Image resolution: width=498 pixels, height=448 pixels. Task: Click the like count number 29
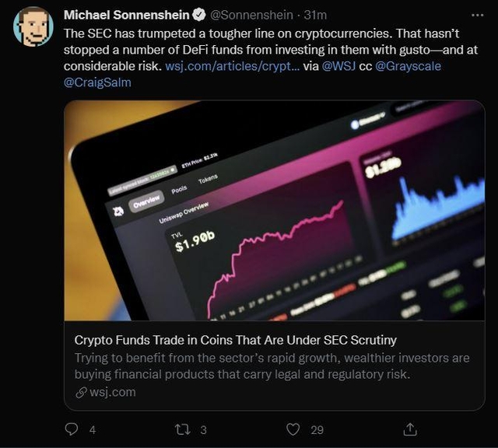[x=317, y=429]
